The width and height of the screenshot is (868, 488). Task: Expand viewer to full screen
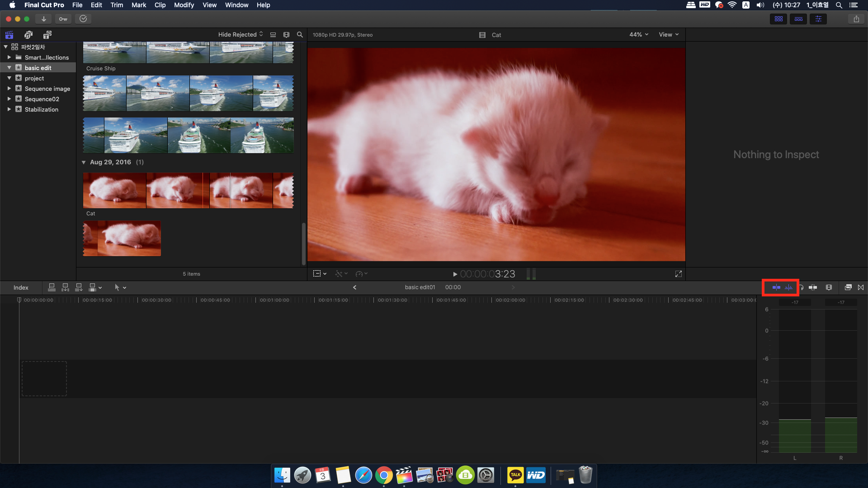click(x=679, y=274)
